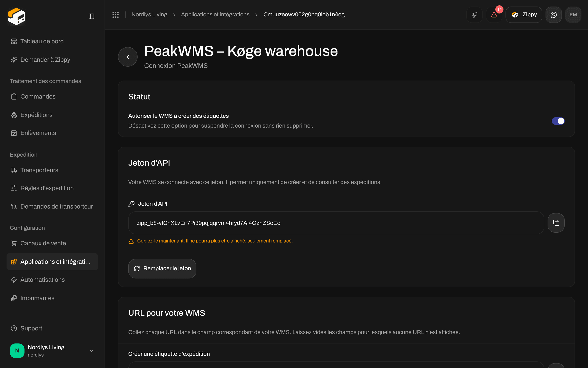Toggle Autoriser le WMS à créer des étiquettes
This screenshot has height=368, width=588.
[x=558, y=121]
